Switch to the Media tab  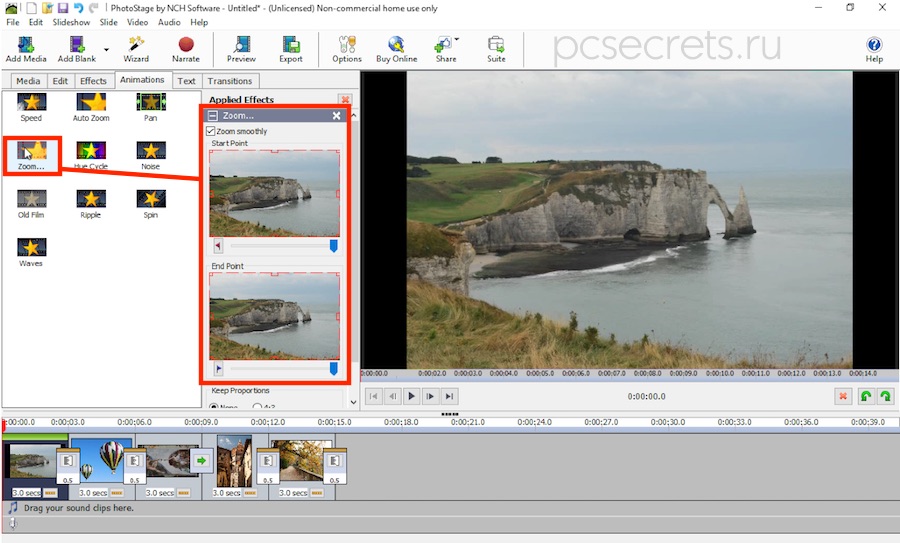coord(28,81)
